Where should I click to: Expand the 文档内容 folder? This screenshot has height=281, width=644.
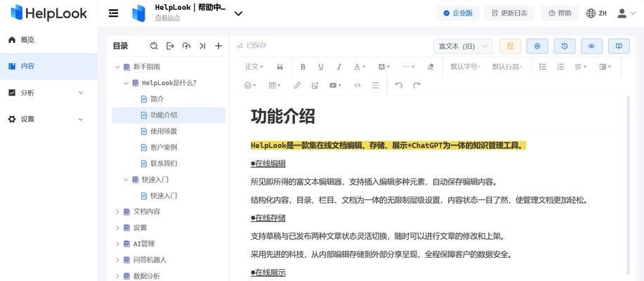click(117, 211)
